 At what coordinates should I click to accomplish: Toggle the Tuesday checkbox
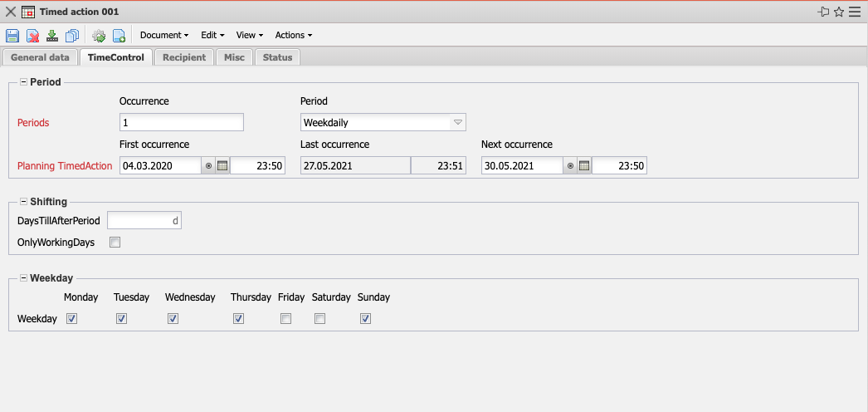coord(122,318)
